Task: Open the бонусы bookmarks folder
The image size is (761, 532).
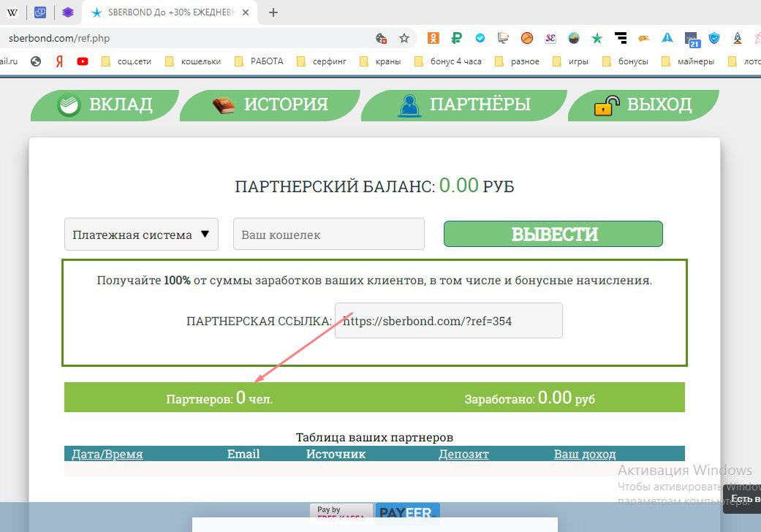Action: pyautogui.click(x=625, y=61)
